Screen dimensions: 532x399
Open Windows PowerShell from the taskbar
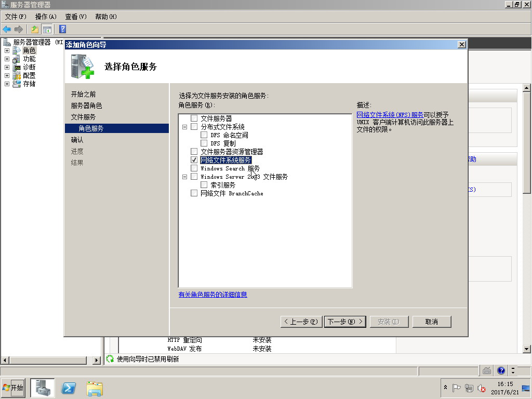click(x=69, y=388)
